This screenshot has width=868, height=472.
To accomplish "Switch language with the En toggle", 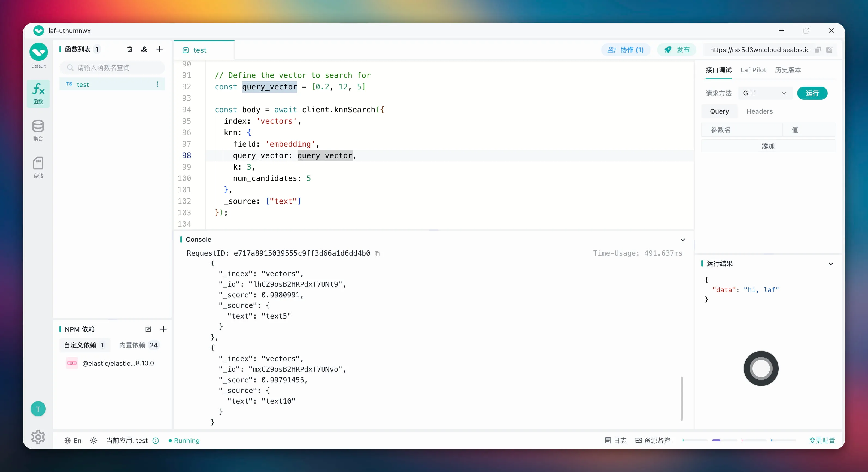I will tap(73, 440).
